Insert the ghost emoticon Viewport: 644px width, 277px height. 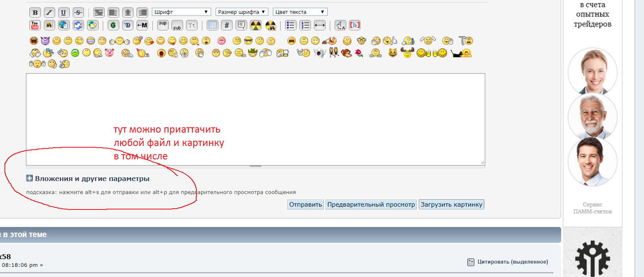(x=320, y=53)
